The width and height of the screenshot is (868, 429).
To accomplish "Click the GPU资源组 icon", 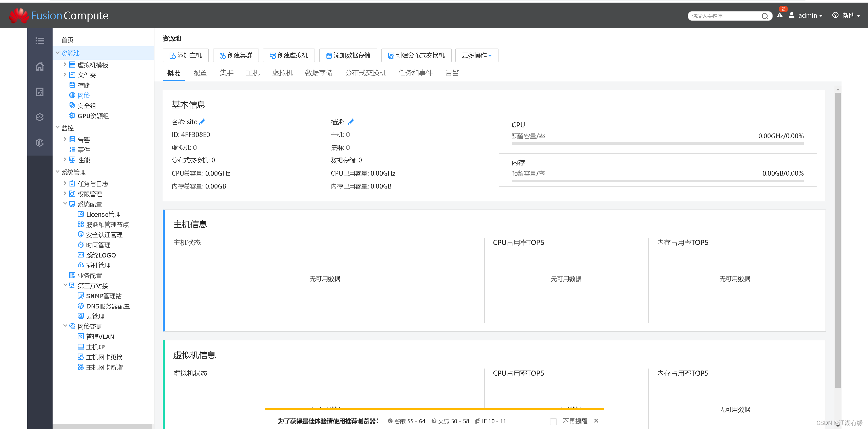I will 72,115.
